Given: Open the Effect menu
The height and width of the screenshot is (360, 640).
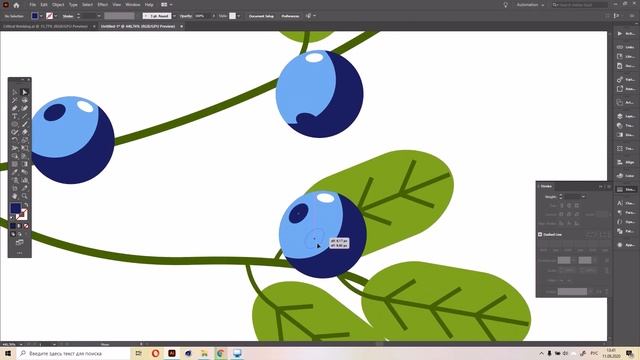Looking at the screenshot, I should [x=102, y=5].
